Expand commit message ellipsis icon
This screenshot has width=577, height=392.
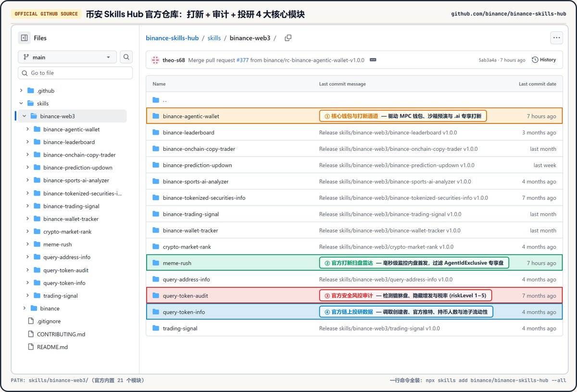(373, 60)
